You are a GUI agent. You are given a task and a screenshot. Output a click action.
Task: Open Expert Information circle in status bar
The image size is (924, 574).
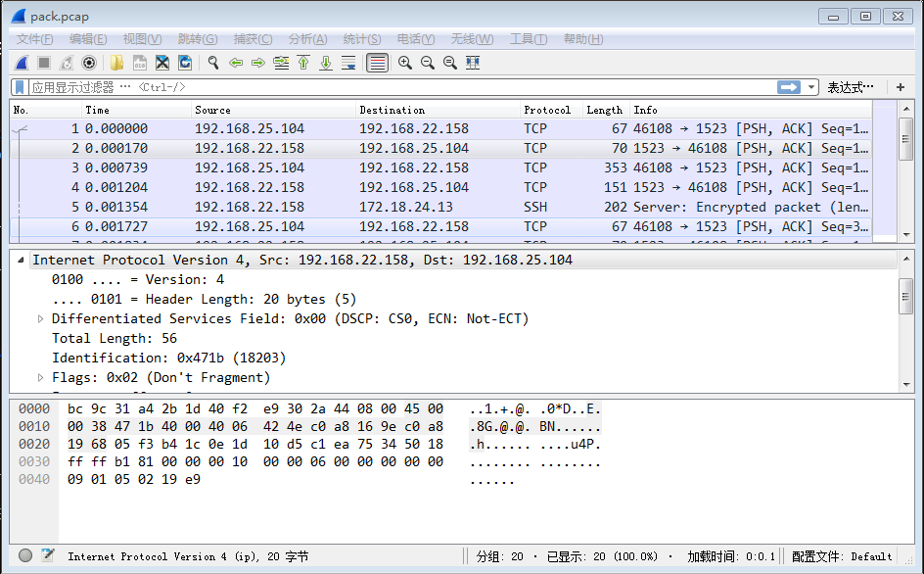[25, 556]
